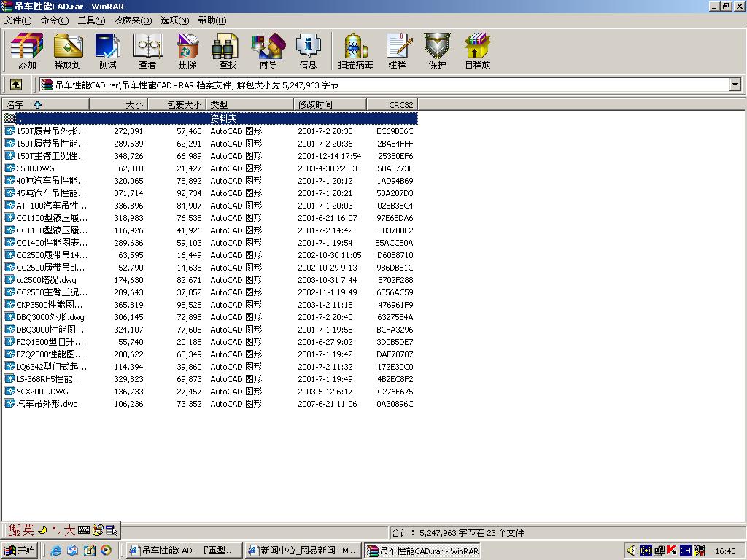Viewport: 747px width, 560px height.
Task: Select the LS-368RH5性能 file row
Action: pyautogui.click(x=210, y=379)
